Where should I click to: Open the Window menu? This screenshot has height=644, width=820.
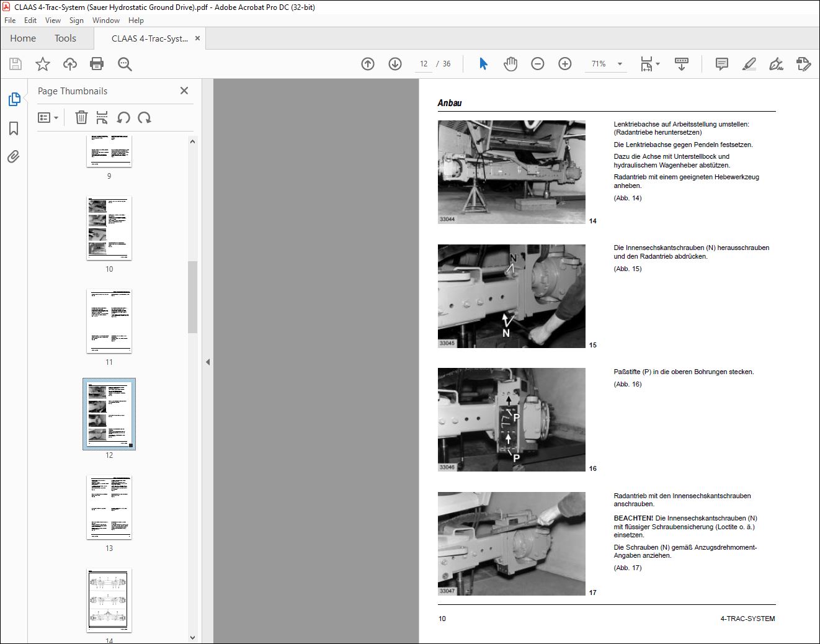click(x=106, y=20)
